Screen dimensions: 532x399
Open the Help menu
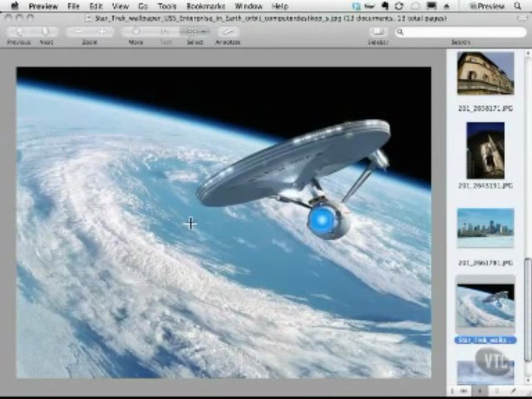280,6
